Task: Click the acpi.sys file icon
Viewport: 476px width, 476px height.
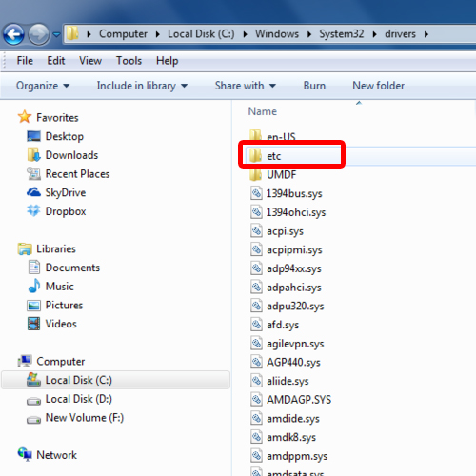Action: (x=256, y=230)
